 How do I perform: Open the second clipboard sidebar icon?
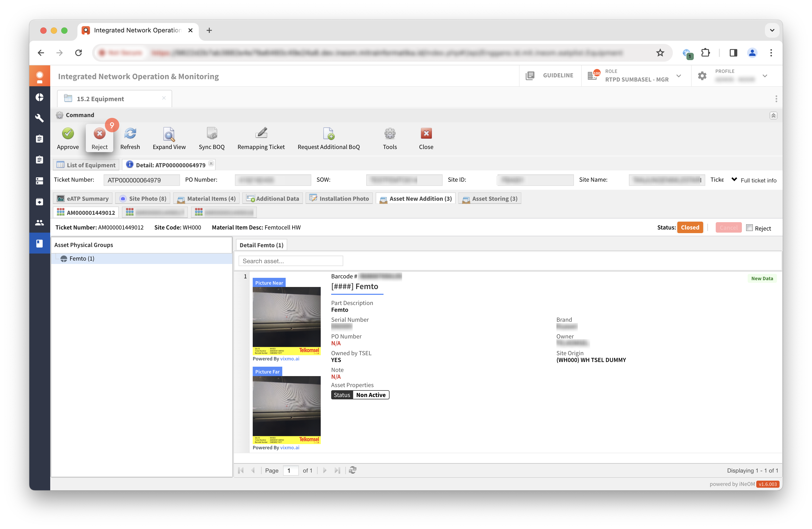pos(40,159)
